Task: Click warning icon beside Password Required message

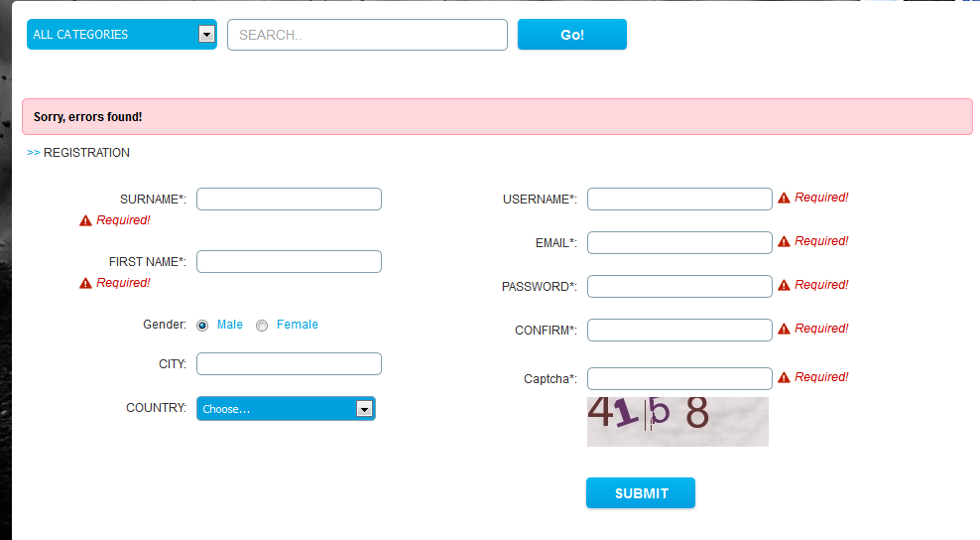Action: [784, 286]
